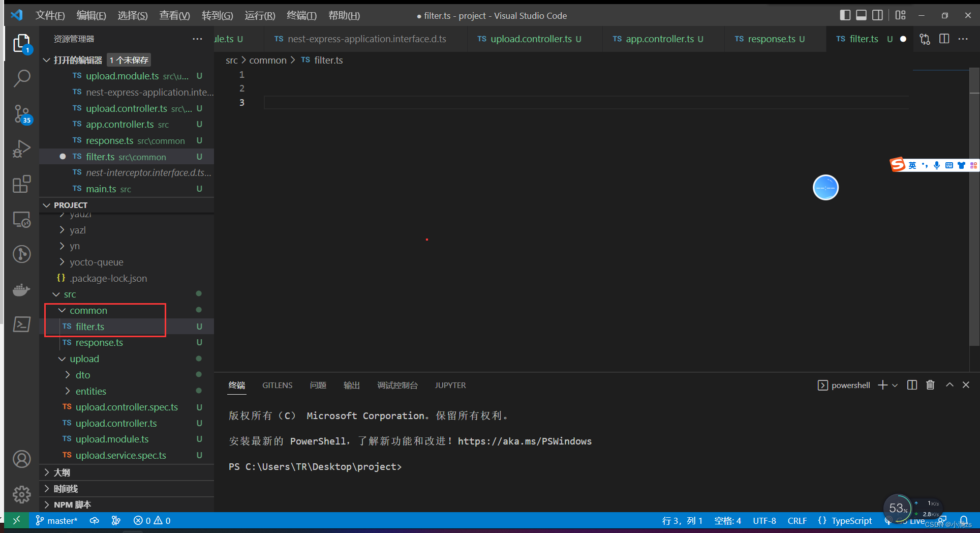The image size is (980, 533).
Task: Create a new terminal with the plus icon
Action: tap(882, 385)
